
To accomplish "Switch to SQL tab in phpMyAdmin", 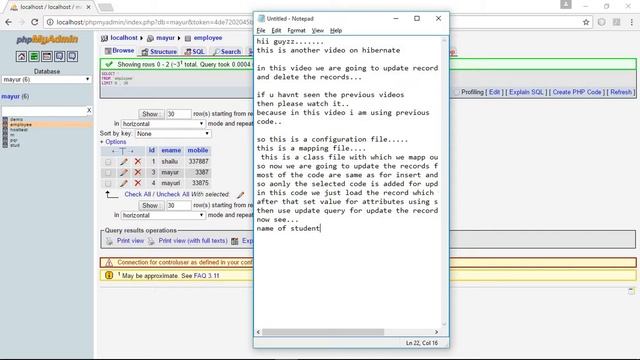I will tap(194, 52).
